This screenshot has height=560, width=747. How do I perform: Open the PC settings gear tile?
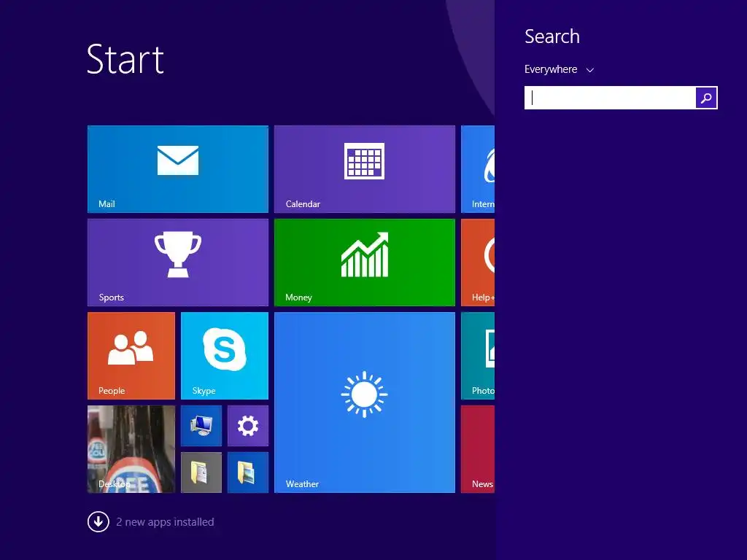coord(248,426)
